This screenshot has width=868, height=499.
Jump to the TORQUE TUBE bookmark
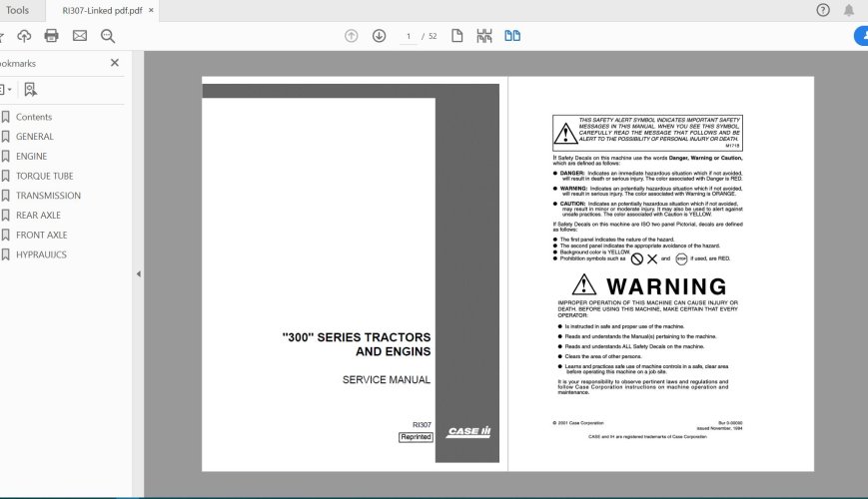click(x=44, y=176)
